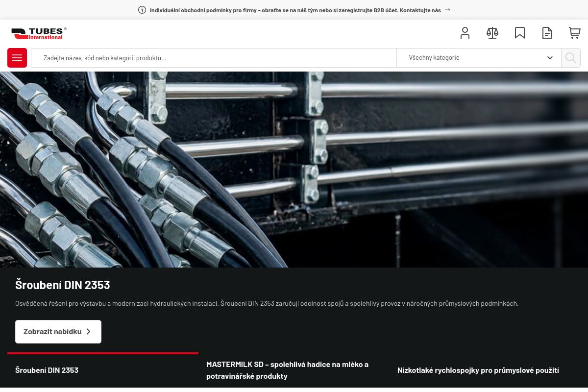Click the search magnifier button
The height and width of the screenshot is (392, 588).
point(571,58)
